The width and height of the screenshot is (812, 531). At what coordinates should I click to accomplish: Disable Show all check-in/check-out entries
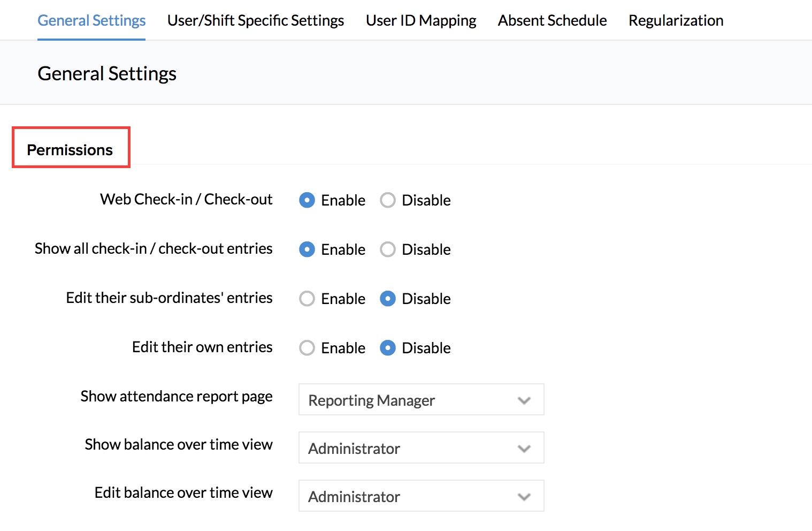click(388, 249)
